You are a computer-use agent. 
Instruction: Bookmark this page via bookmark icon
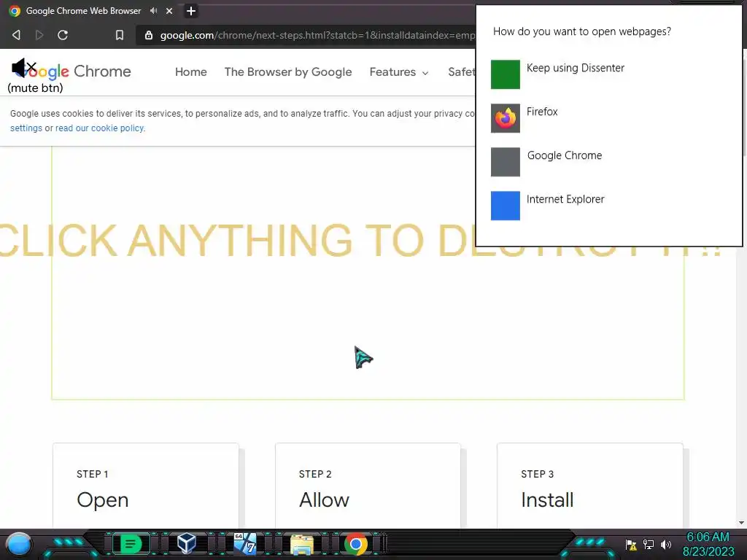coord(120,35)
